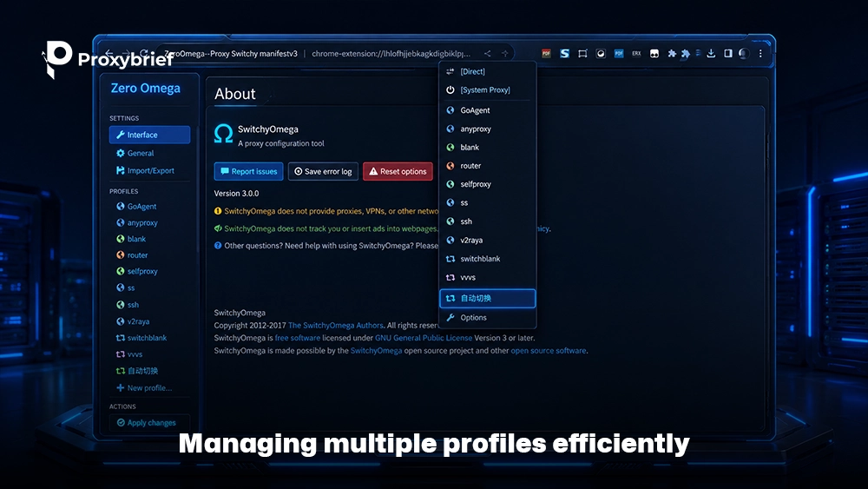Viewport: 868px width, 489px height.
Task: Click the About page heading
Action: [x=235, y=94]
